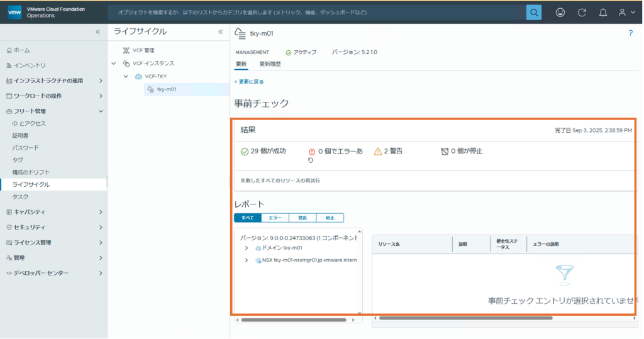Click the warning triangle icon
This screenshot has width=644, height=339.
tap(378, 151)
